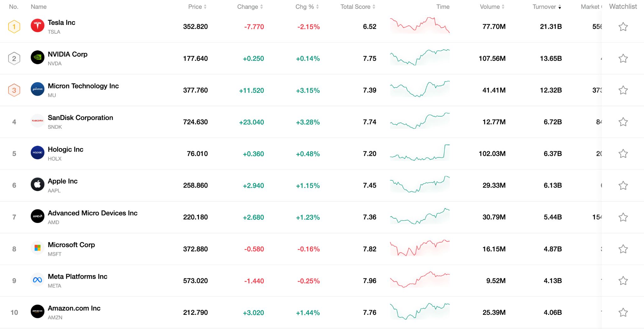Click the Apple intraday sparkline chart
The width and height of the screenshot is (644, 329).
point(420,185)
